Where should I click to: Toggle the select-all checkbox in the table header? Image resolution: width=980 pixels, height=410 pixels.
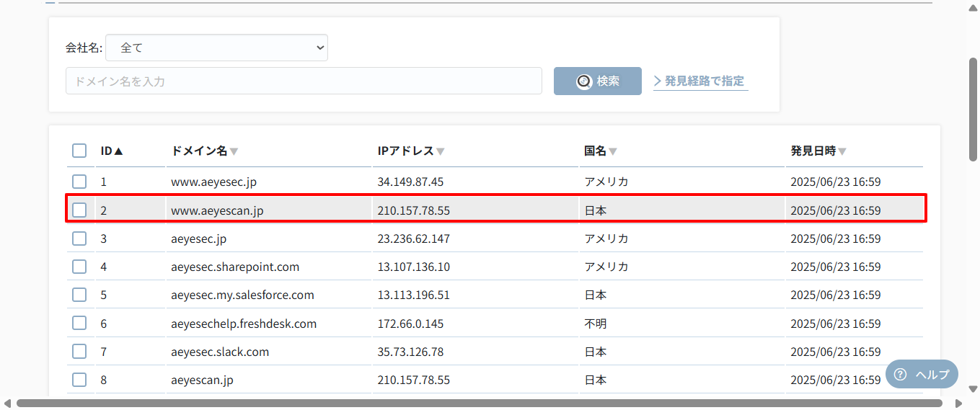[x=79, y=151]
